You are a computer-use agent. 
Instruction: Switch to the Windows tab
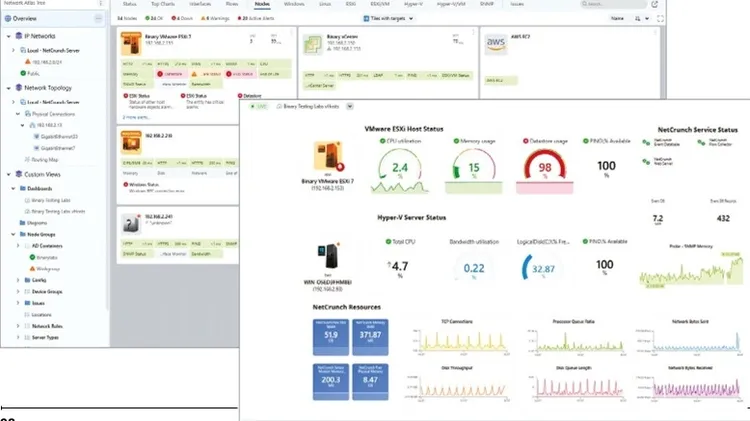click(x=294, y=4)
